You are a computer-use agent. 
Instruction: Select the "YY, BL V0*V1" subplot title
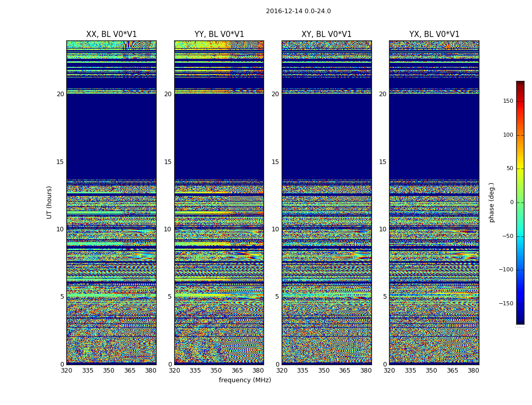point(219,34)
